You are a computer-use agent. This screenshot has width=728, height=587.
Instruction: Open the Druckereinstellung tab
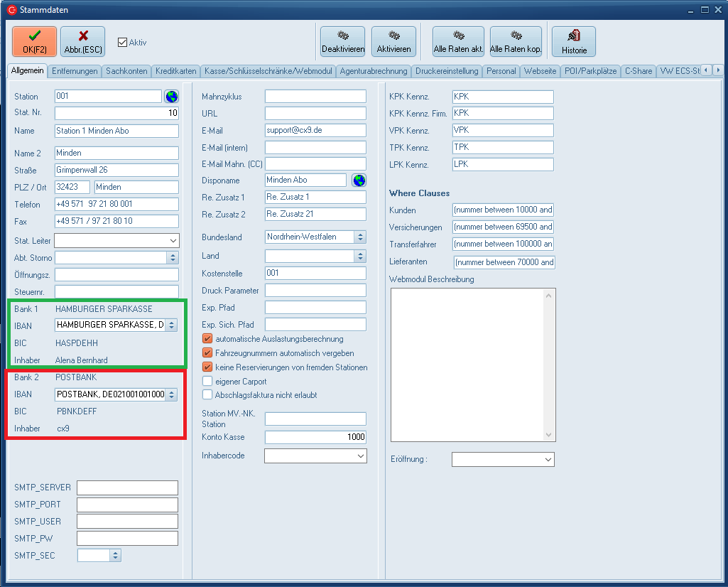point(447,71)
